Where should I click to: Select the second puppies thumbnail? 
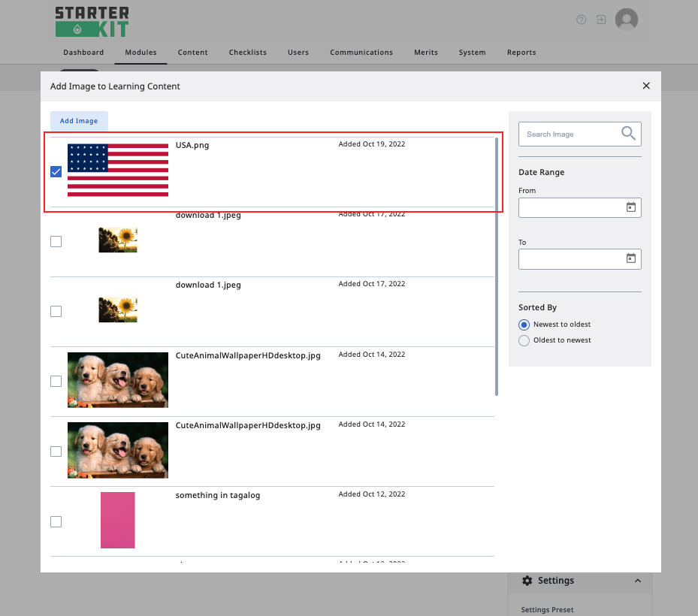coord(117,450)
